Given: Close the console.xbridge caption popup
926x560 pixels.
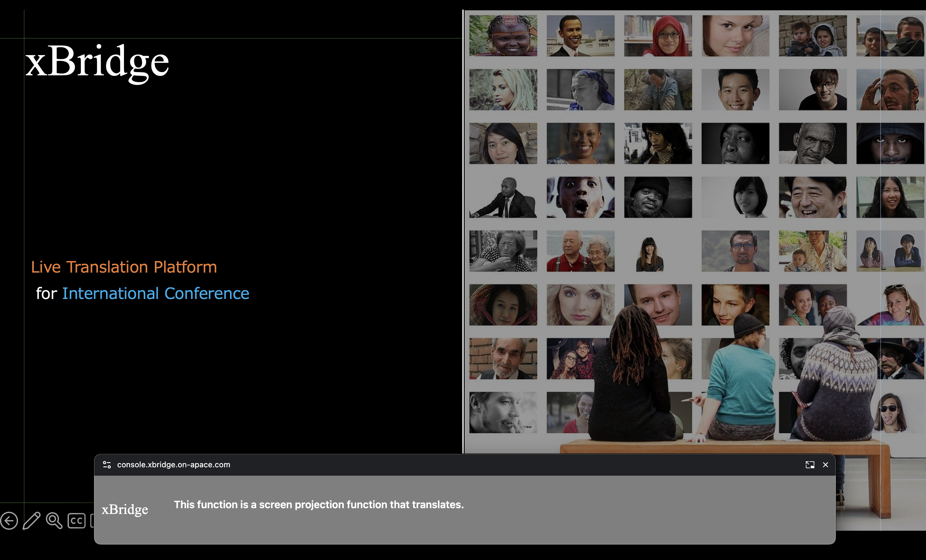Looking at the screenshot, I should click(x=825, y=465).
